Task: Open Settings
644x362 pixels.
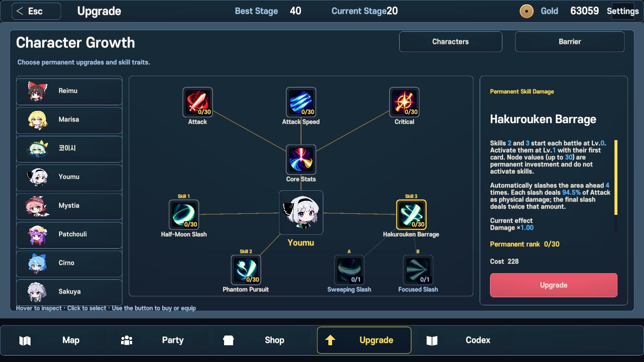Action: (623, 11)
